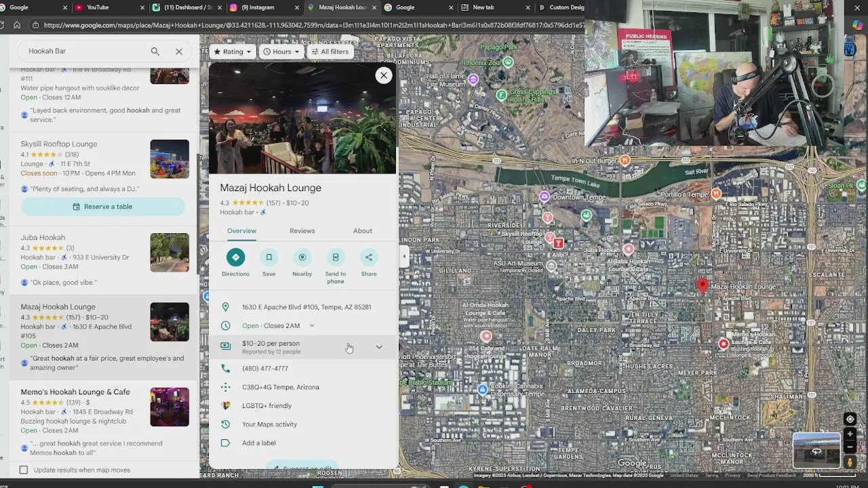Click the Send to phone icon
Image resolution: width=868 pixels, height=488 pixels.
336,257
